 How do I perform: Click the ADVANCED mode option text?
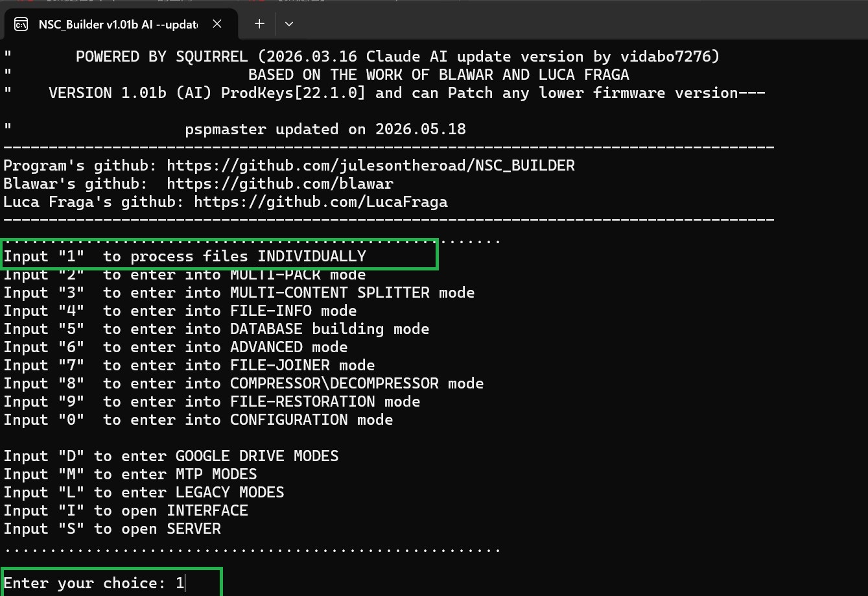coord(176,347)
